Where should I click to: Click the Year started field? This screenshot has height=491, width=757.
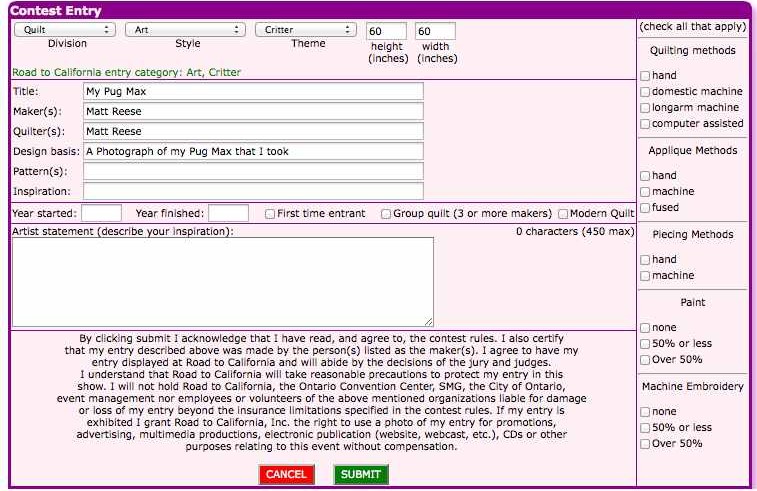coord(101,213)
